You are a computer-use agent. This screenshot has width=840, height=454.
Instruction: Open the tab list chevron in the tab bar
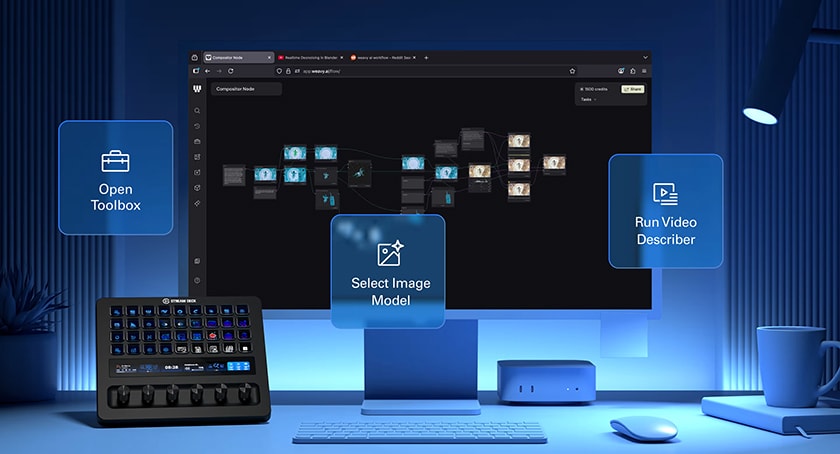tap(645, 57)
